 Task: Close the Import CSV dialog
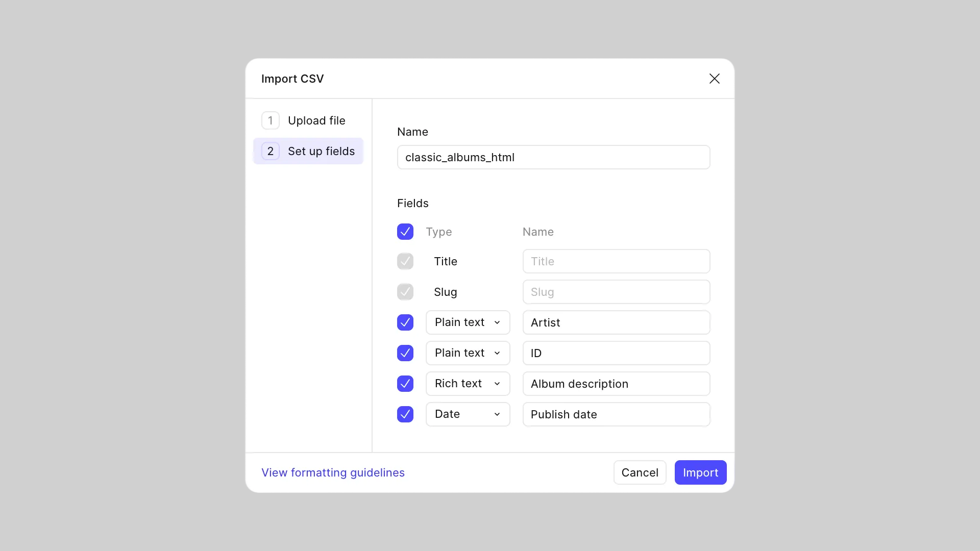pos(714,79)
